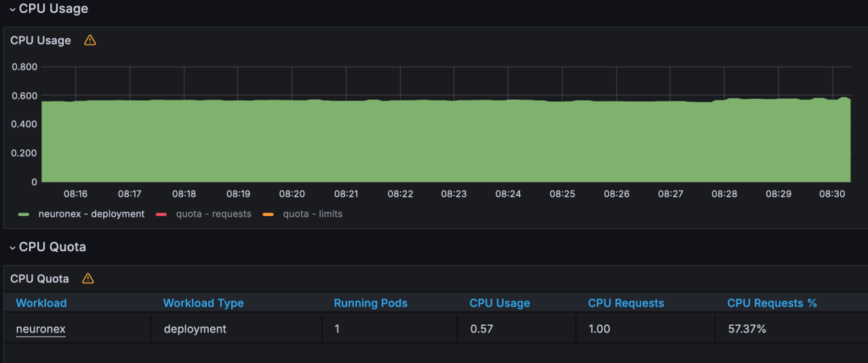Image resolution: width=868 pixels, height=363 pixels.
Task: Sort table by Running Pods column header
Action: coord(370,303)
